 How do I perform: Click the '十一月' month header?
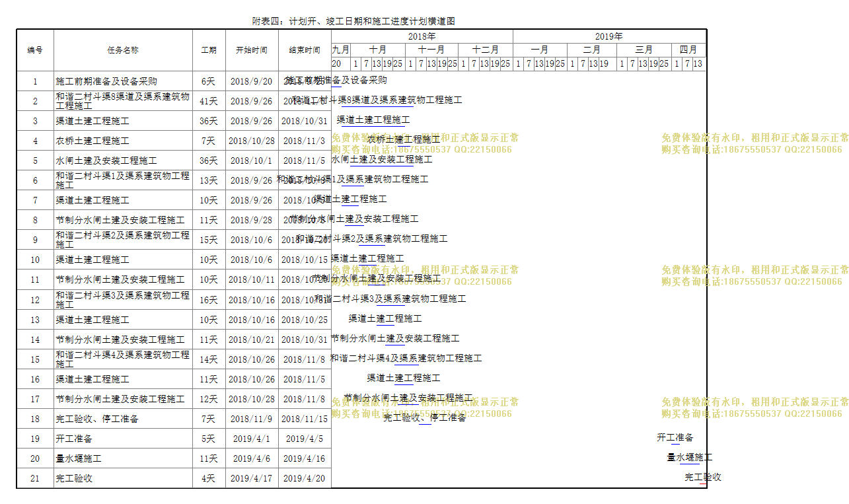pos(431,50)
